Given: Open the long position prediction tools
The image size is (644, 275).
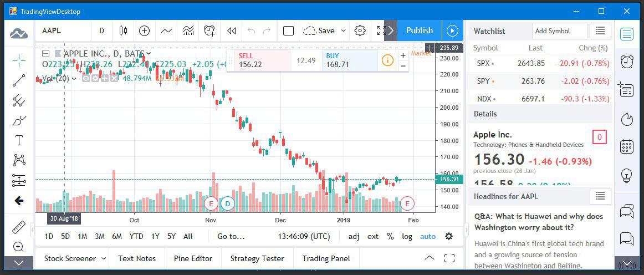Looking at the screenshot, I should click(19, 180).
